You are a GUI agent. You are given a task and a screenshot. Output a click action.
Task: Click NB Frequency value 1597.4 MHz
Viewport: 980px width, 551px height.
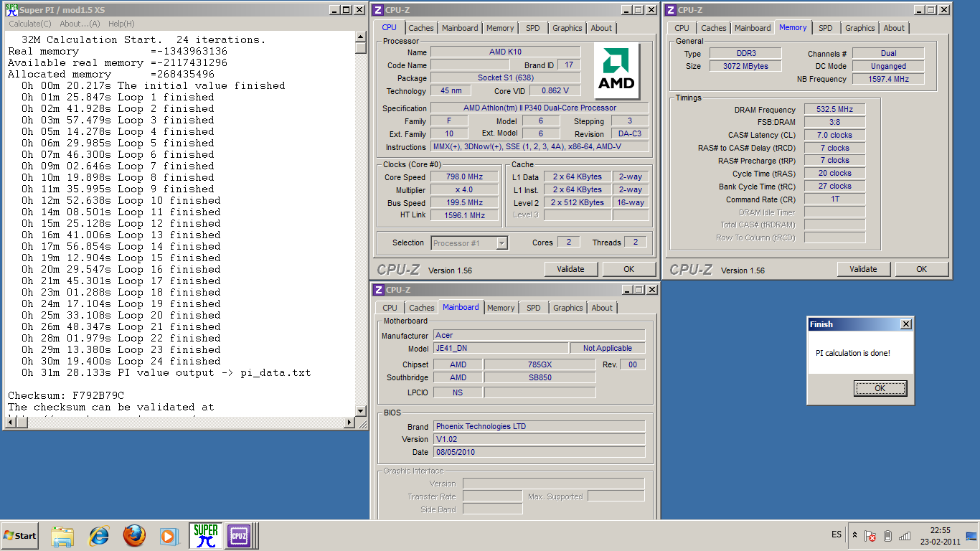[x=888, y=79]
